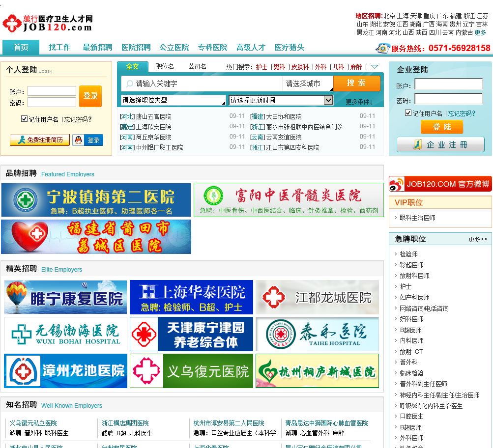
Task: Click personal 密码 input field
Action: 52,102
